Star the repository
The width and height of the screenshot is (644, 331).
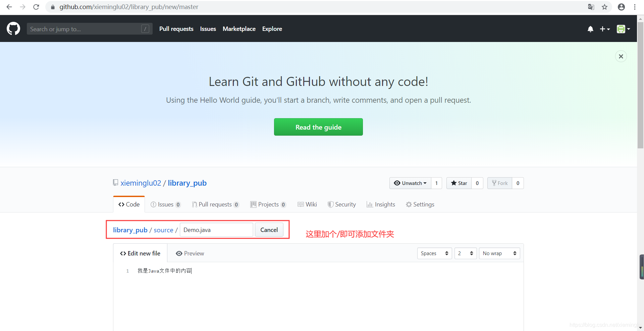pyautogui.click(x=459, y=183)
